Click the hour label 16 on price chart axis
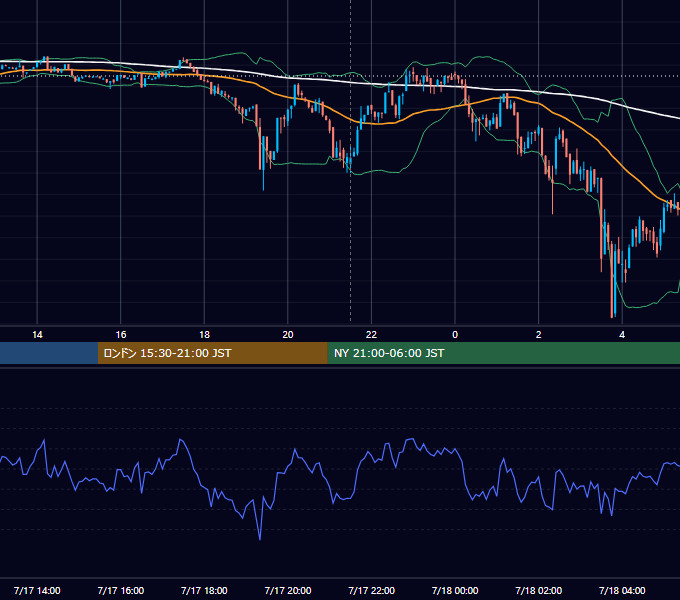This screenshot has height=600, width=680. click(121, 335)
